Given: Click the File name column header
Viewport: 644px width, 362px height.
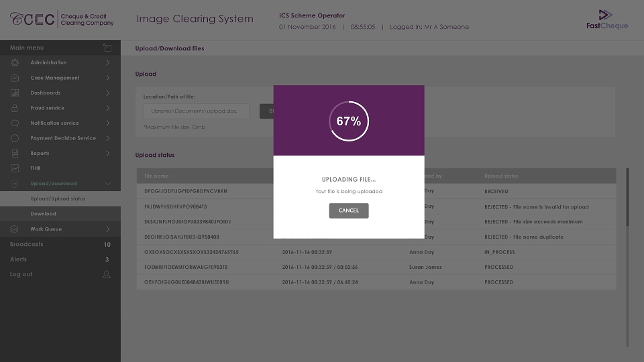Looking at the screenshot, I should click(x=156, y=176).
